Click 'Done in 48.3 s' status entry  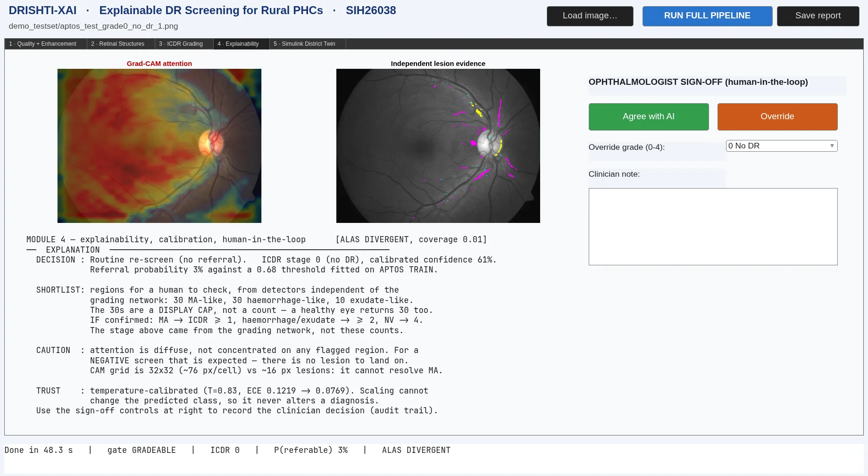(39, 450)
